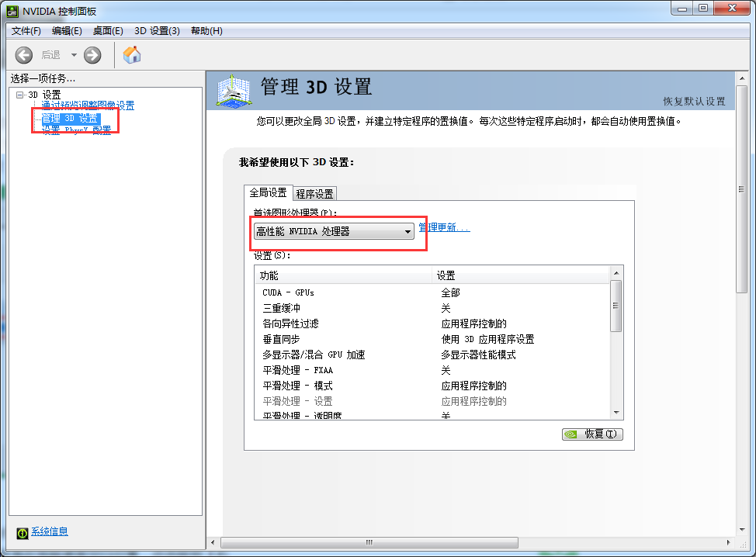Click the 恢复(T) button

[592, 434]
